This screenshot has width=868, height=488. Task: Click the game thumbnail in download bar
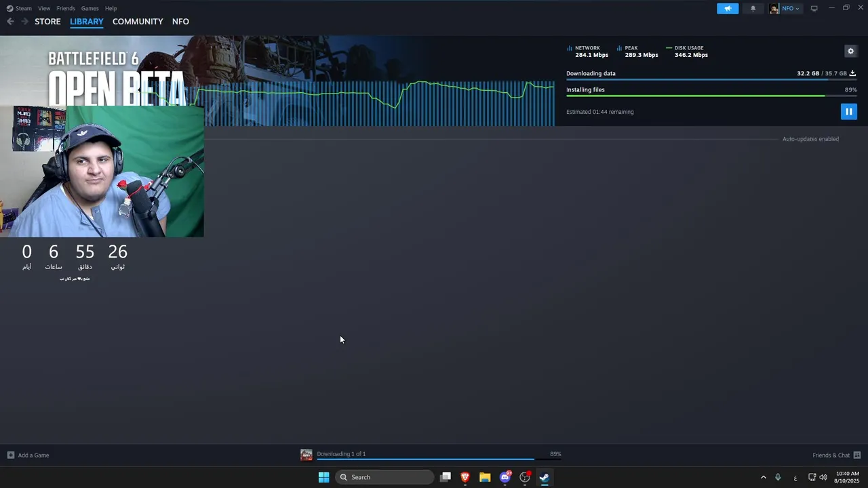coord(307,455)
